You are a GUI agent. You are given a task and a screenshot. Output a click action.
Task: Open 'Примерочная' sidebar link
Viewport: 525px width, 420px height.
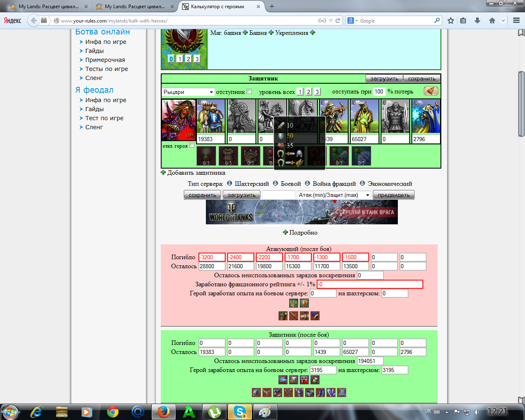tap(105, 60)
